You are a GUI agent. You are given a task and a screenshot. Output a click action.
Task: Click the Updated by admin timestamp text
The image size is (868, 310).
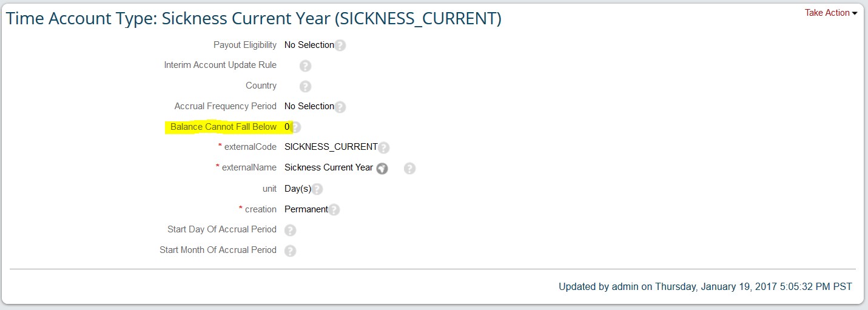[x=705, y=286]
